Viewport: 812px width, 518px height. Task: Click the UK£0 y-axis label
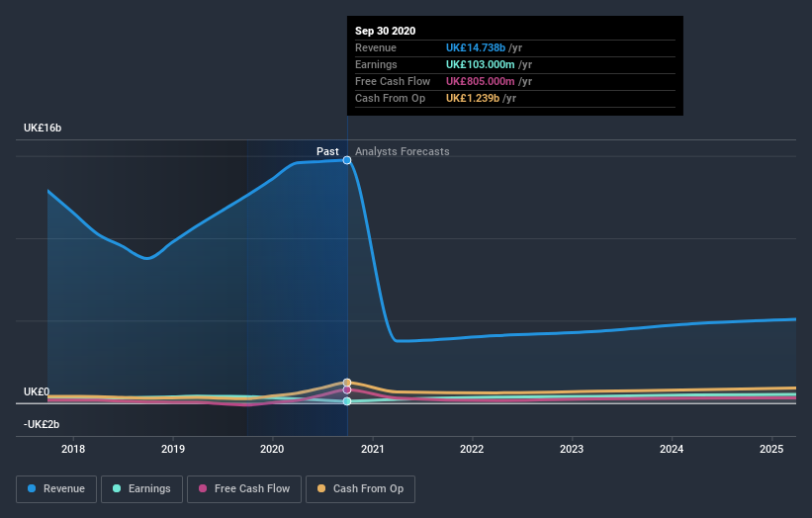click(x=37, y=391)
